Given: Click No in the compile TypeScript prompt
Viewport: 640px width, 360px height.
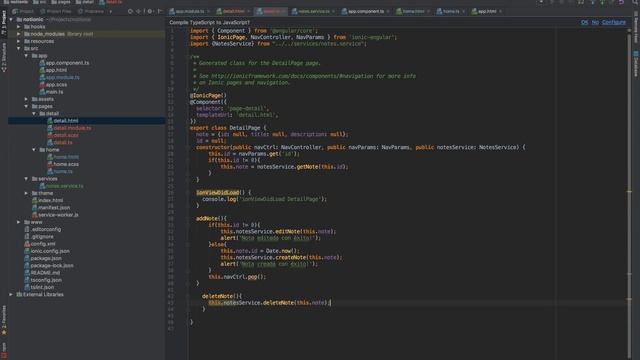Looking at the screenshot, I should (595, 22).
